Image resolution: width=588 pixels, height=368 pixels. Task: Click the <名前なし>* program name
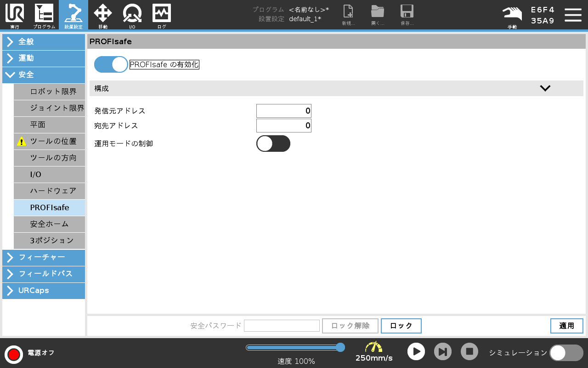[x=309, y=10]
